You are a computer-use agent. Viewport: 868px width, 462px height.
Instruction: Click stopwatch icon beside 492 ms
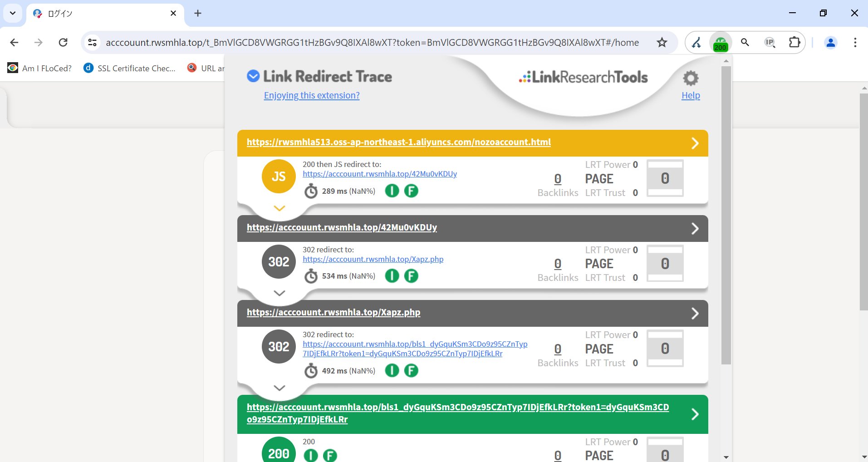[x=311, y=371]
